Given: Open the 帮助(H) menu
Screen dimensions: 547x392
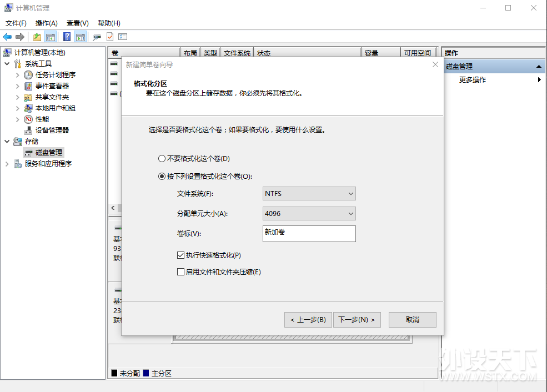Looking at the screenshot, I should pos(109,23).
